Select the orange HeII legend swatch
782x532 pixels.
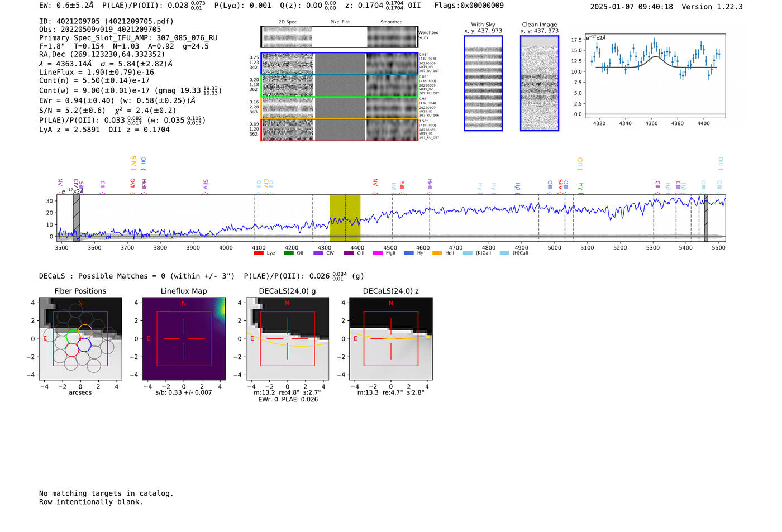pyautogui.click(x=437, y=253)
